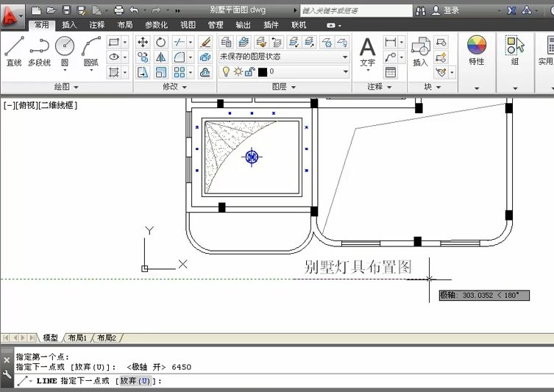This screenshot has width=554, height=392.
Task: Click the Sign In (登录) button
Action: coord(446,10)
